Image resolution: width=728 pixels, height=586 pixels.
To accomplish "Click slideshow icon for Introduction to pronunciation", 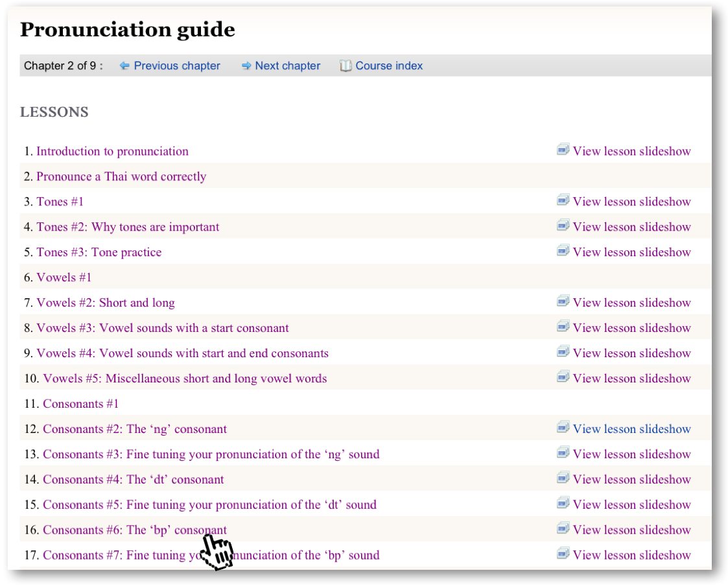I will click(x=563, y=150).
